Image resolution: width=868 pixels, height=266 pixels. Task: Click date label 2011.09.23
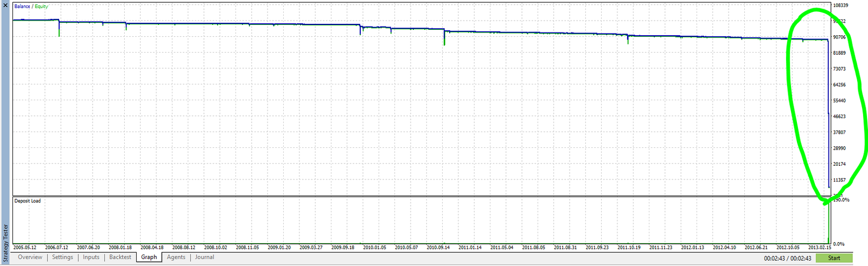[x=597, y=248]
